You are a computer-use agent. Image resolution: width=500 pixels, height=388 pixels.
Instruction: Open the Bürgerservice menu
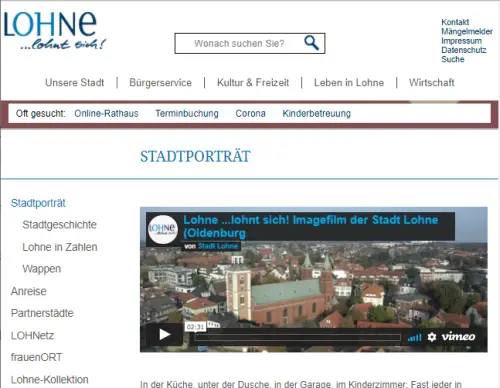160,82
